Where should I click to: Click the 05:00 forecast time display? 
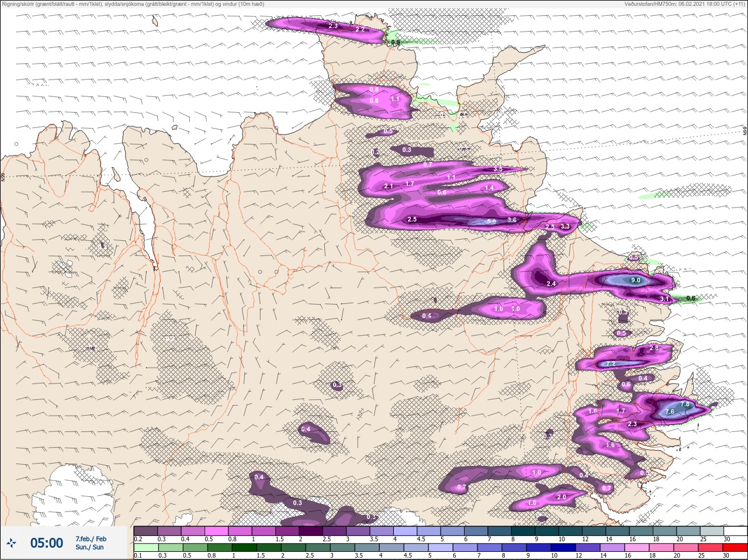(47, 543)
